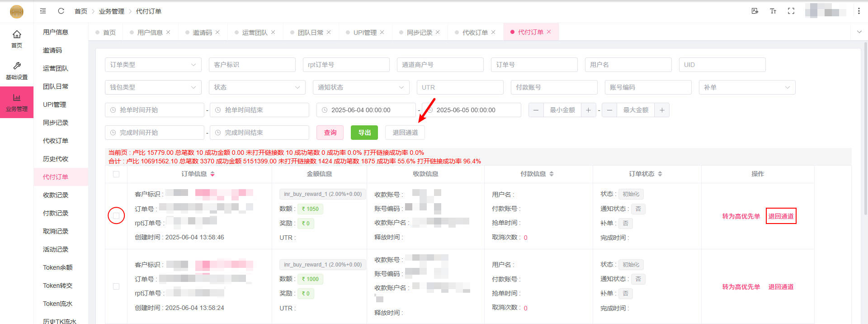Click the green 导出 export button

click(364, 133)
